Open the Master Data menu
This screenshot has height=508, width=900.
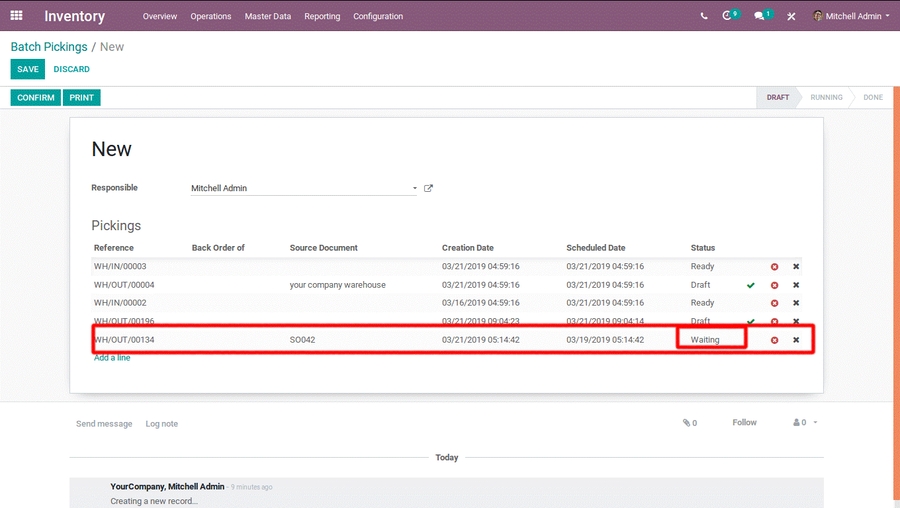[268, 16]
